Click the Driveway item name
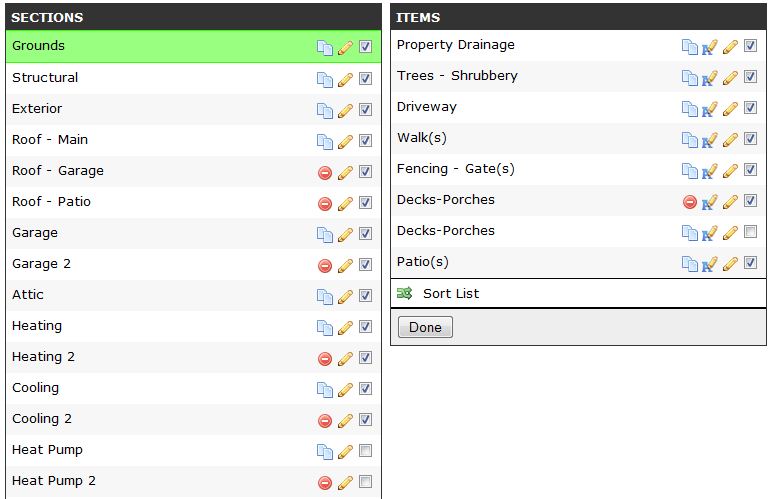 pos(427,107)
